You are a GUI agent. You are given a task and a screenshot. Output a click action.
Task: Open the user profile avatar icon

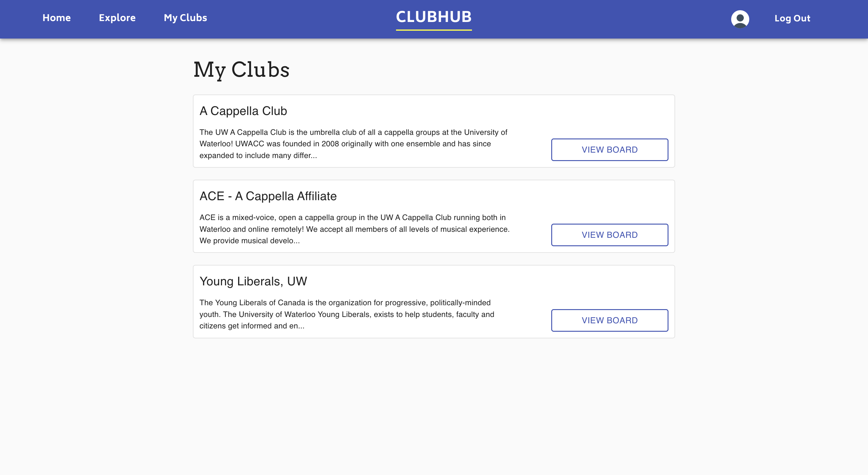740,19
